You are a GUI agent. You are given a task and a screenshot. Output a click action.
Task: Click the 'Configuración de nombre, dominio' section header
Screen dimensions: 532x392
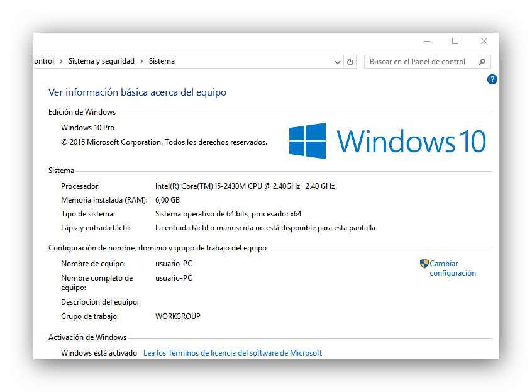[x=157, y=248]
